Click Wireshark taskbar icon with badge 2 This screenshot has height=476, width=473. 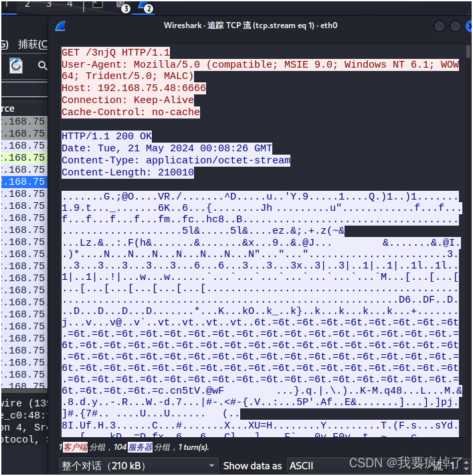click(x=145, y=7)
